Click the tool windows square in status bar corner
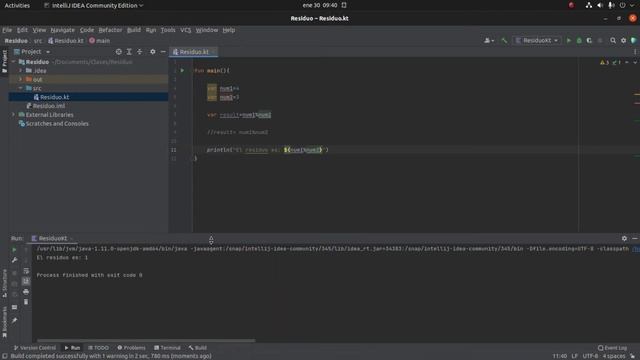 point(4,356)
